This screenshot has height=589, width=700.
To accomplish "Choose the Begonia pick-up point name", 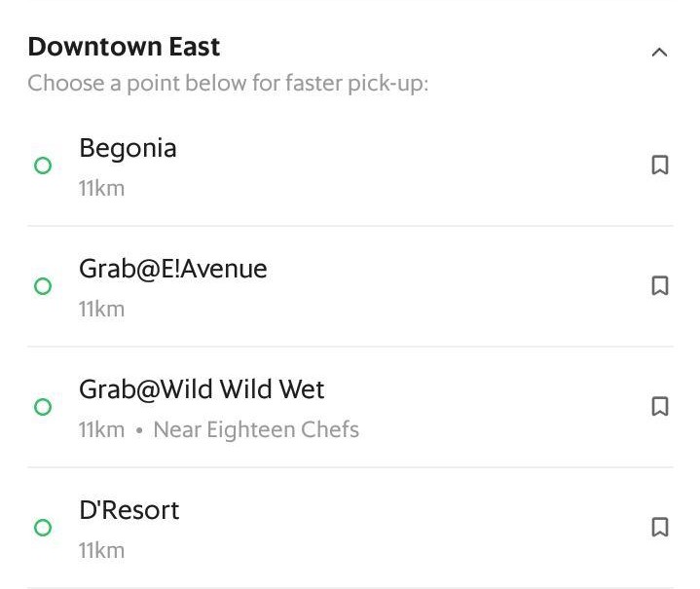I will pyautogui.click(x=128, y=149).
